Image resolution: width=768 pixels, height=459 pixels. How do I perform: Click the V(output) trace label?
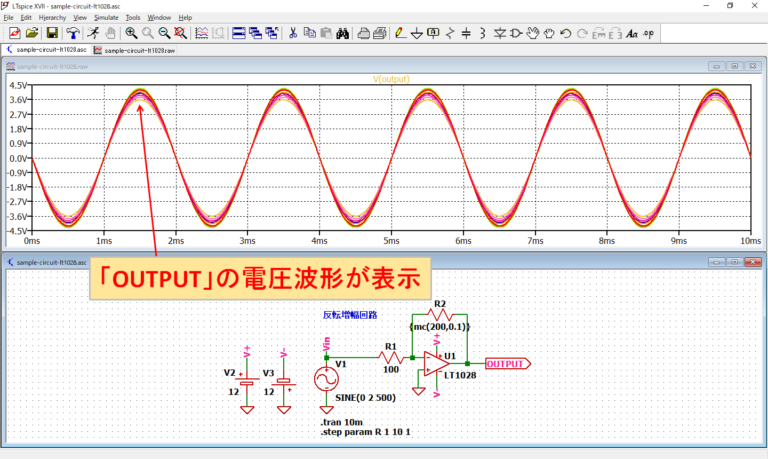pyautogui.click(x=392, y=78)
